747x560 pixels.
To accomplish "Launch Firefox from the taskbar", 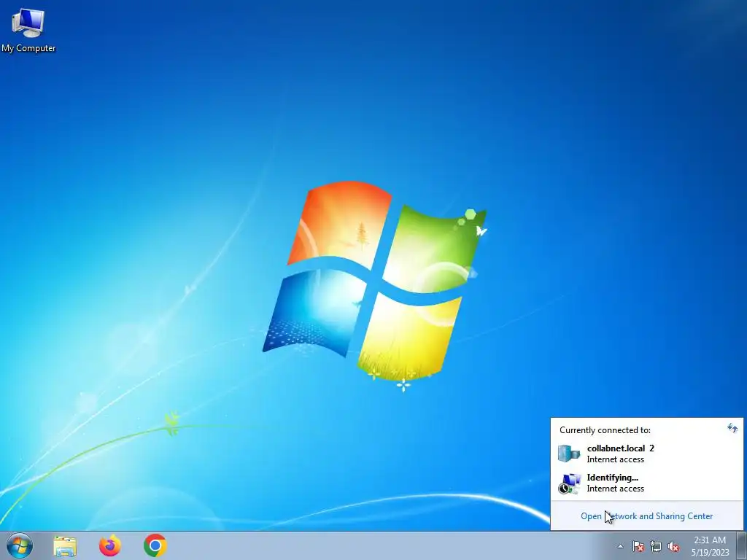I will [x=110, y=545].
